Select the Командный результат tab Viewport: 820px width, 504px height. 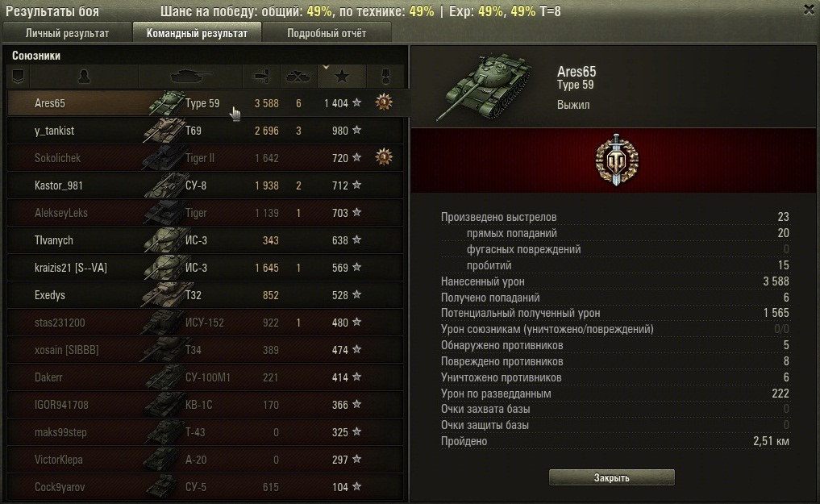click(x=197, y=32)
